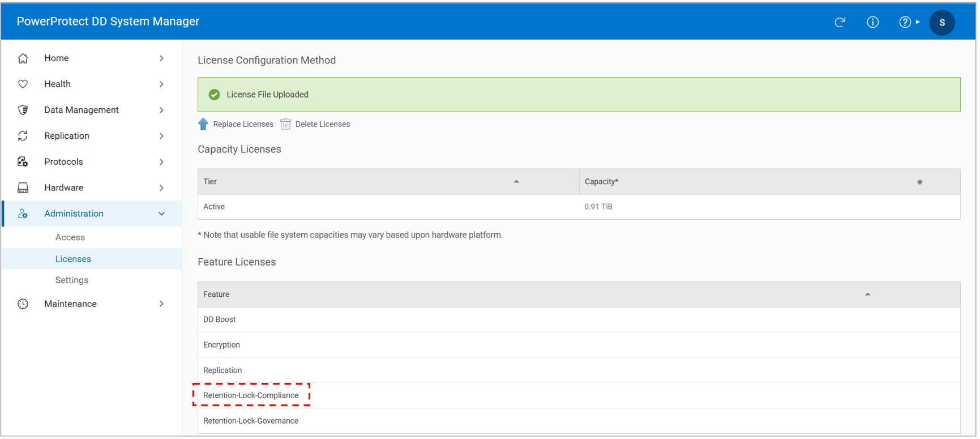Click the Health heart icon

23,84
